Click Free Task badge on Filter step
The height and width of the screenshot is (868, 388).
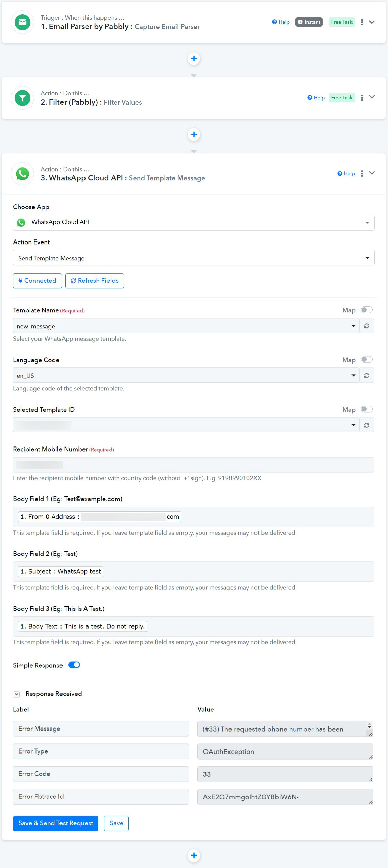[342, 98]
